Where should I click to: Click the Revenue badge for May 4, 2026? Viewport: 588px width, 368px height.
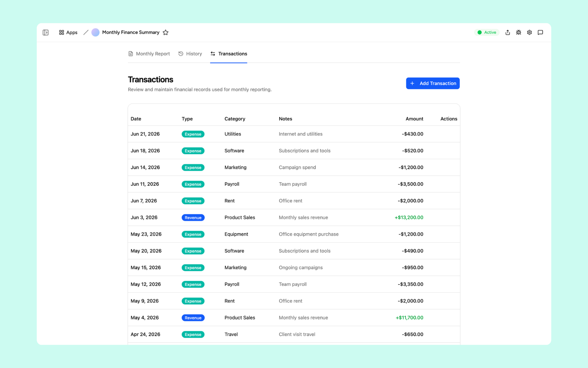193,318
